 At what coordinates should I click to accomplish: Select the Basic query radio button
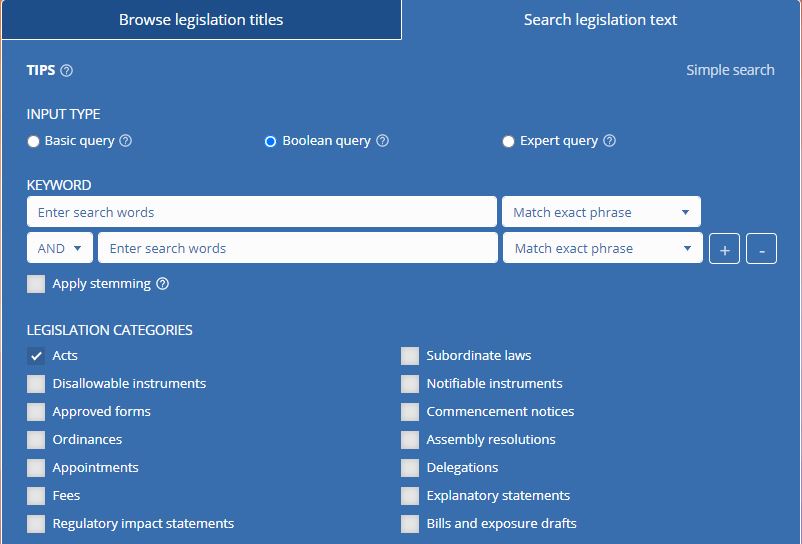click(x=34, y=142)
